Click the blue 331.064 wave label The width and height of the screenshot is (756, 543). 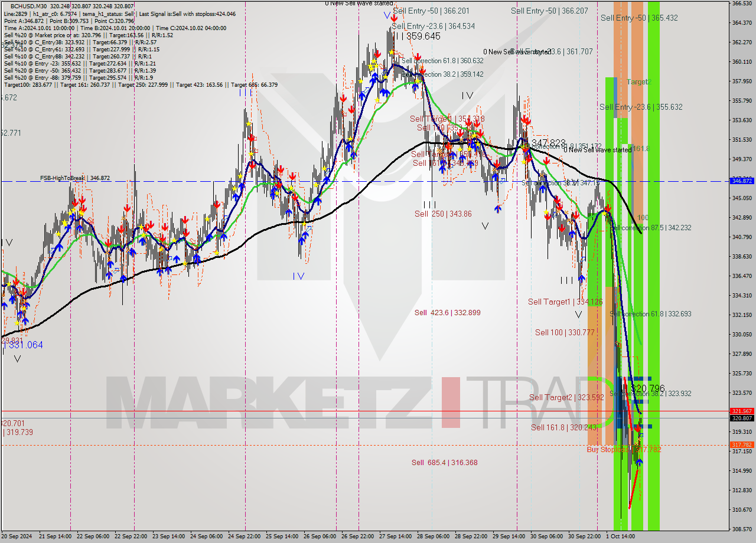click(23, 345)
